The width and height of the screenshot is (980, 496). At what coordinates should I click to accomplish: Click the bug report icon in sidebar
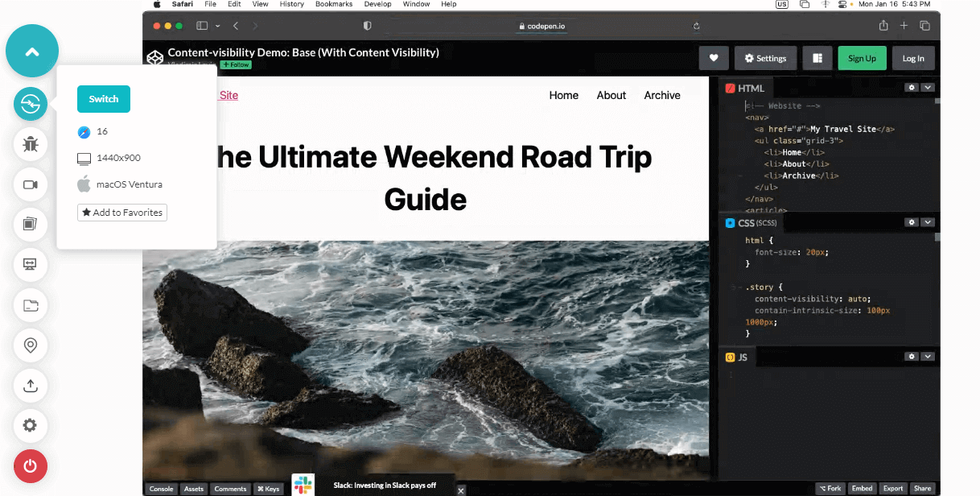tap(31, 144)
